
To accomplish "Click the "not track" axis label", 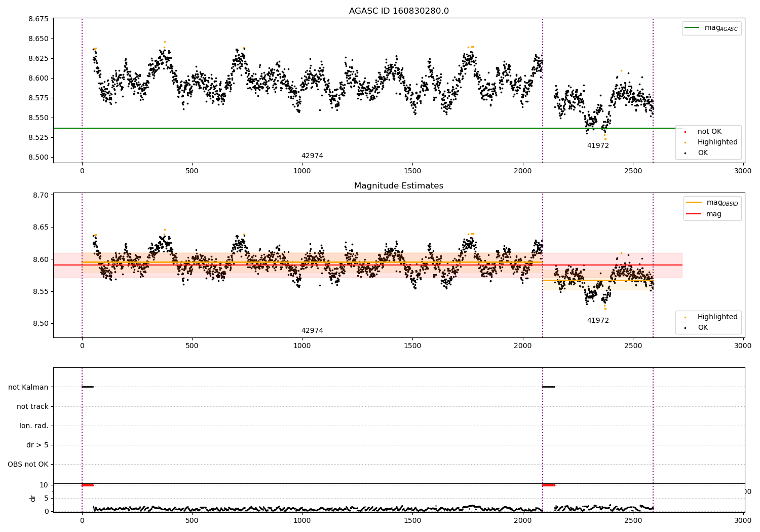I will tap(32, 407).
